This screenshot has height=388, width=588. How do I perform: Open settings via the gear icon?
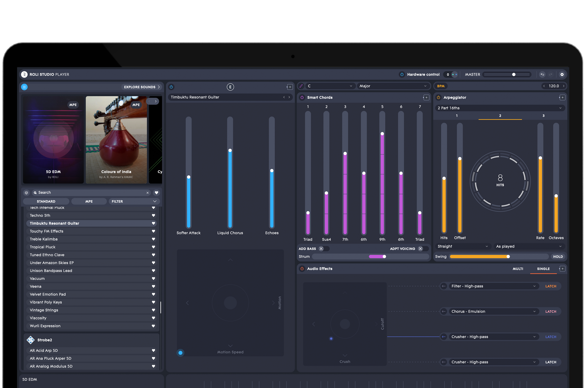point(562,74)
